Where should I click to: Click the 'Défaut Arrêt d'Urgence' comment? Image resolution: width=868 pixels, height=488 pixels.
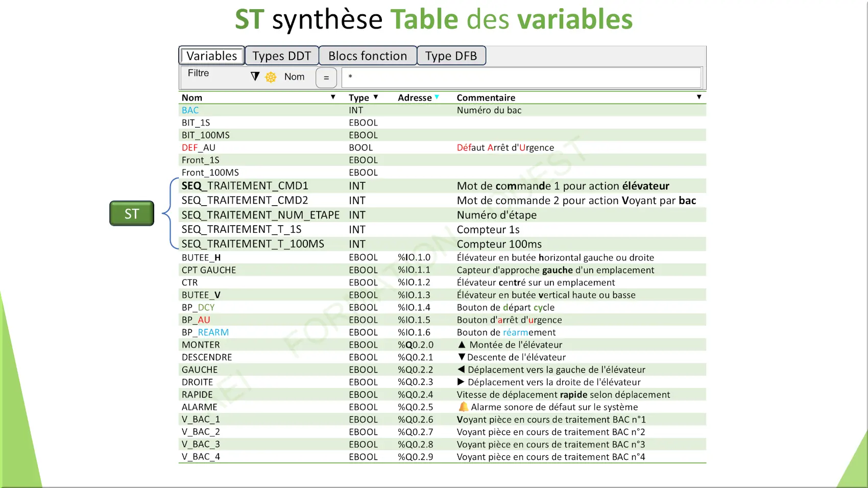click(x=505, y=148)
